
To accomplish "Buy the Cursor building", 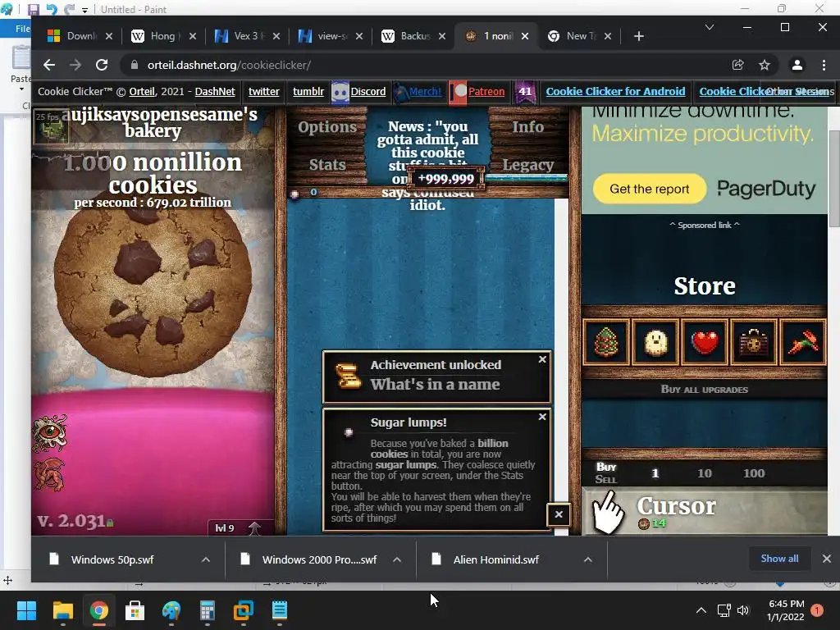I will tap(705, 512).
